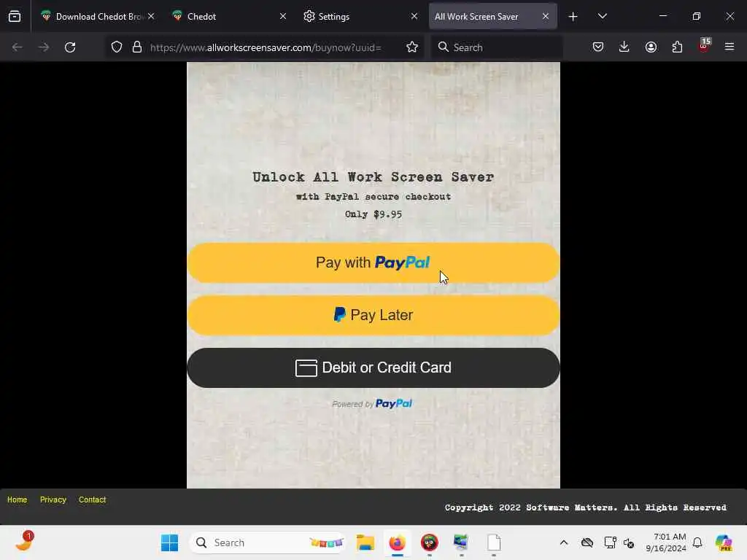This screenshot has width=747, height=560.
Task: Open the Privacy footer link
Action: tap(53, 499)
